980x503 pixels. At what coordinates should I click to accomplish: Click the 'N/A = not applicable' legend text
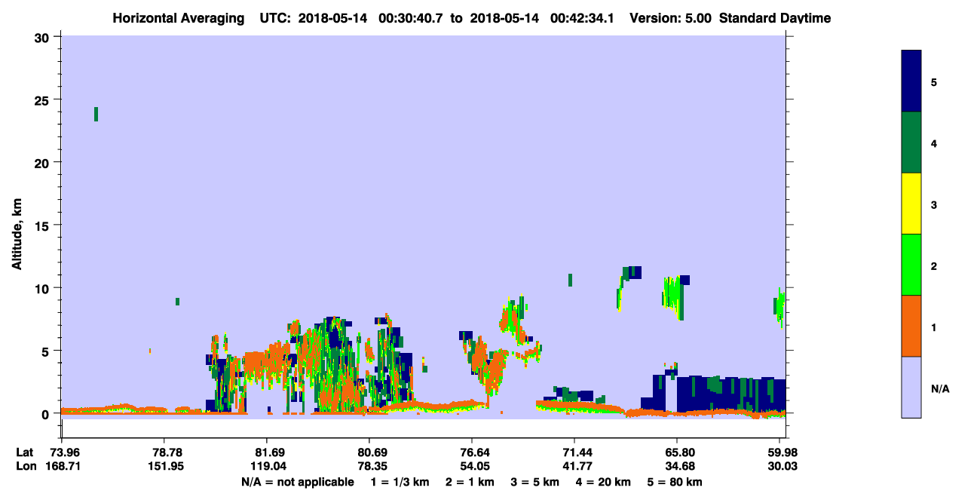click(x=297, y=482)
